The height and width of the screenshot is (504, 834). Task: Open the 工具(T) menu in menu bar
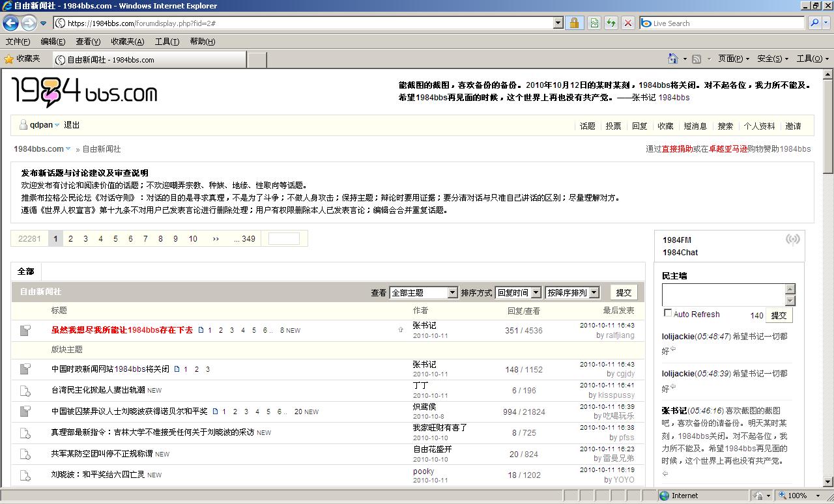pos(167,41)
